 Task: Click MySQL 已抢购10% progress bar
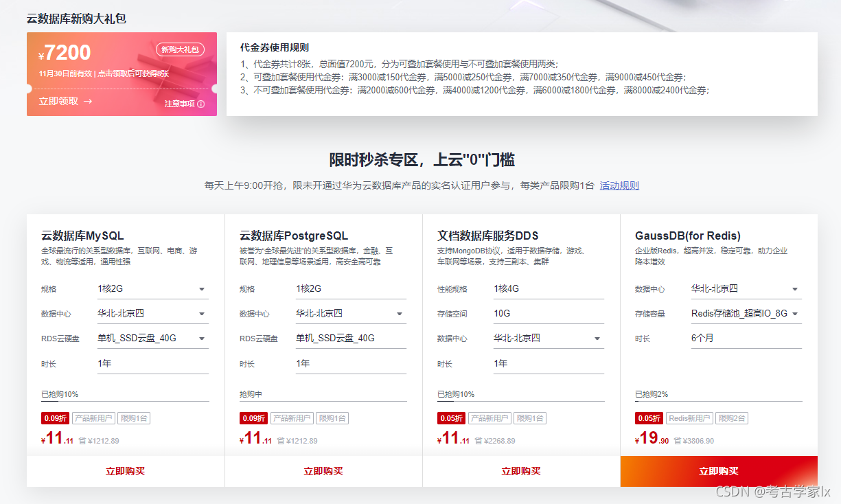pos(125,400)
